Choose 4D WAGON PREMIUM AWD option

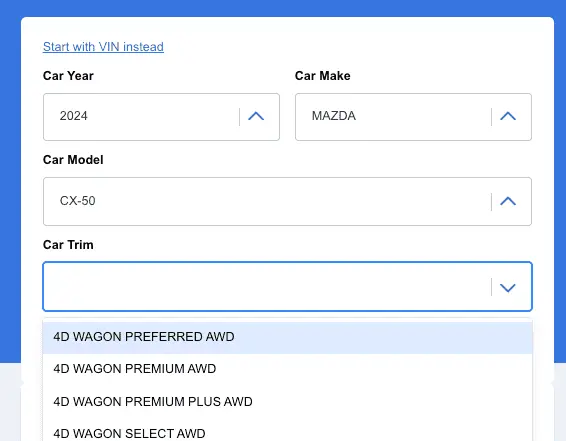(287, 369)
